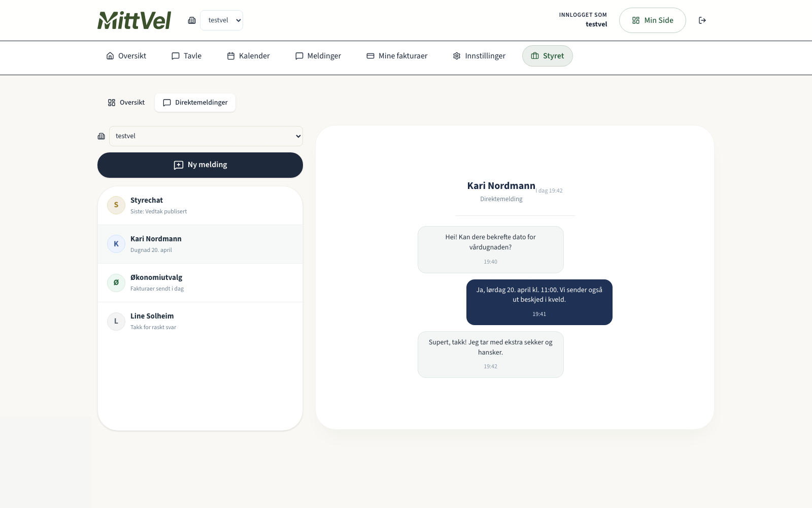This screenshot has height=508, width=812.
Task: Click Kari Nordmann's K avatar
Action: tap(116, 244)
